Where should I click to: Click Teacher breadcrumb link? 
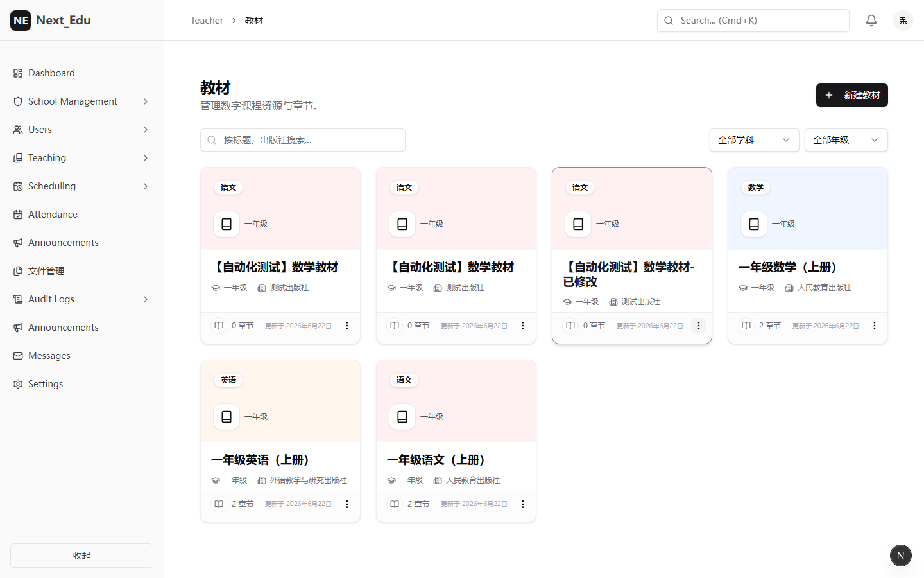pos(207,21)
